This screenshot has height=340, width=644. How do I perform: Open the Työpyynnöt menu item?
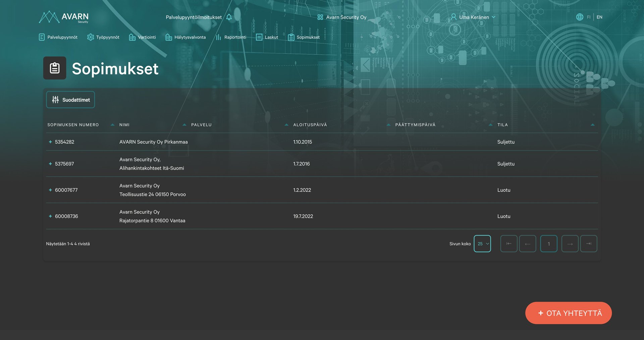103,37
